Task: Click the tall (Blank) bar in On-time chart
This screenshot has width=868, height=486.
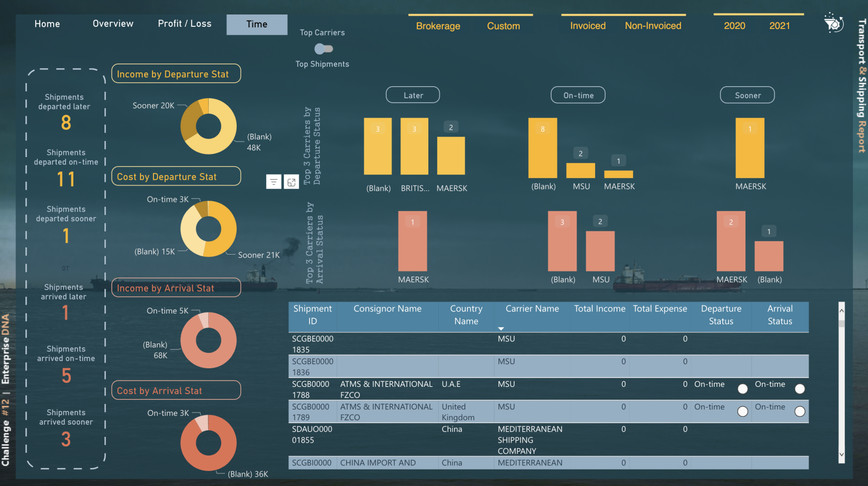Action: click(x=542, y=148)
